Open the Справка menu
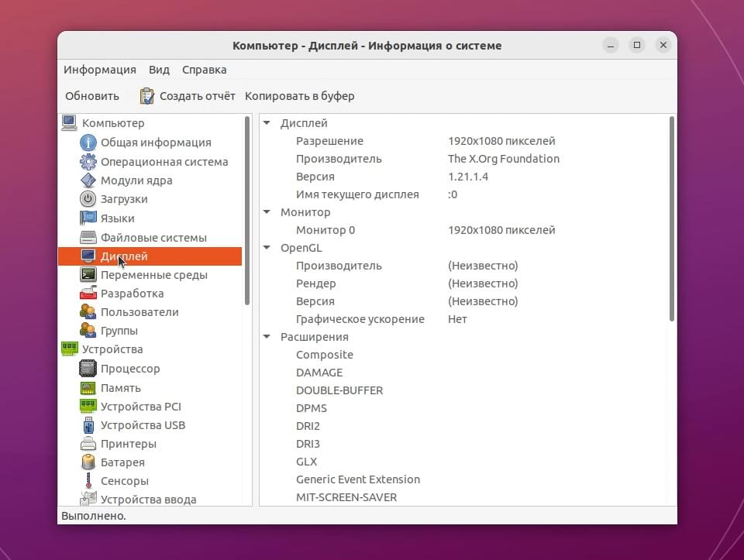Screen dimensions: 744x560 click(204, 70)
